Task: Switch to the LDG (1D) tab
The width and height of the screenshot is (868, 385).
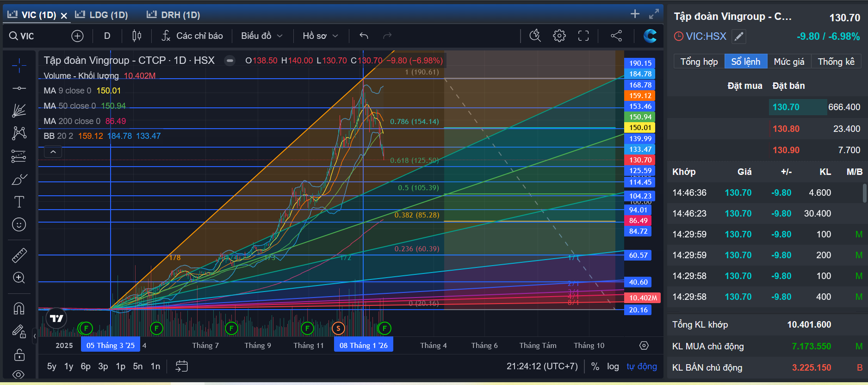Action: [102, 15]
